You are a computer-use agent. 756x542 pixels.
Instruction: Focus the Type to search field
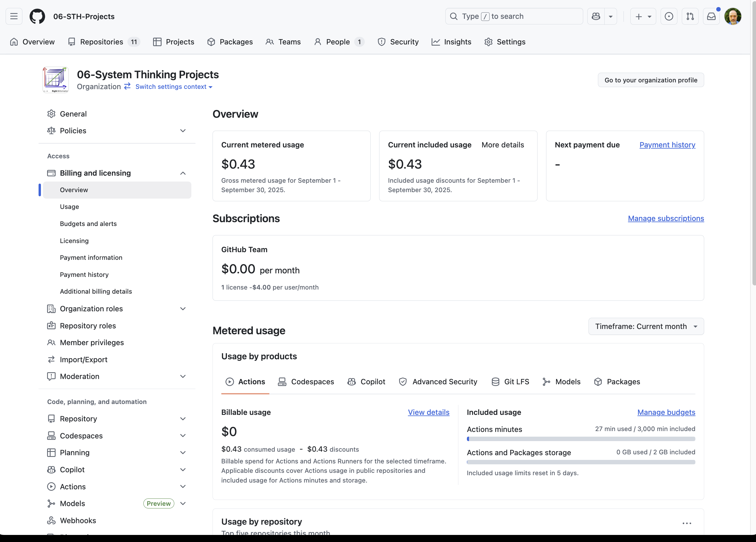point(514,16)
